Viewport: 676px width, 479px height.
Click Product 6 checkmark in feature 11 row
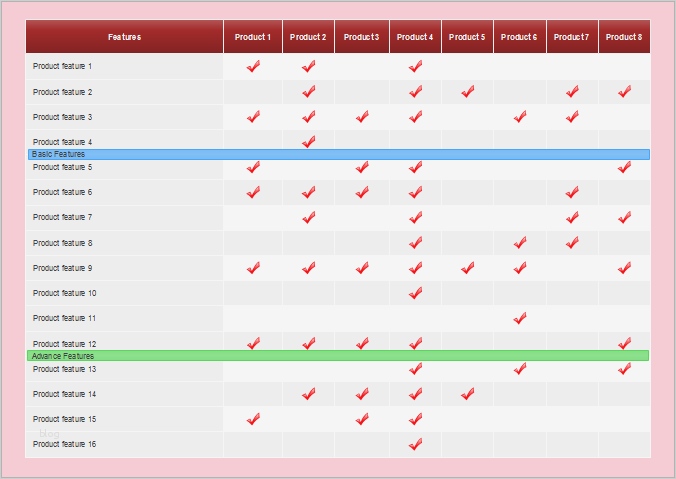520,318
